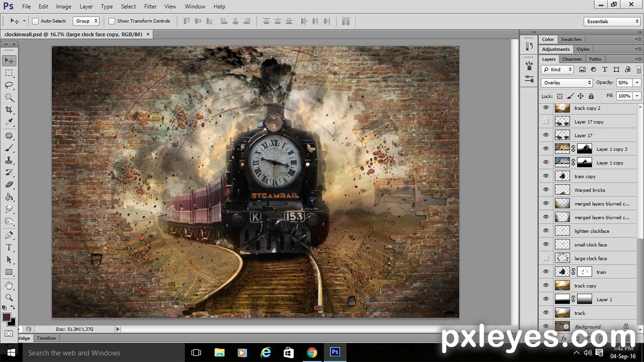Select the Eraser tool
Image resolution: width=644 pixels, height=362 pixels.
9,185
